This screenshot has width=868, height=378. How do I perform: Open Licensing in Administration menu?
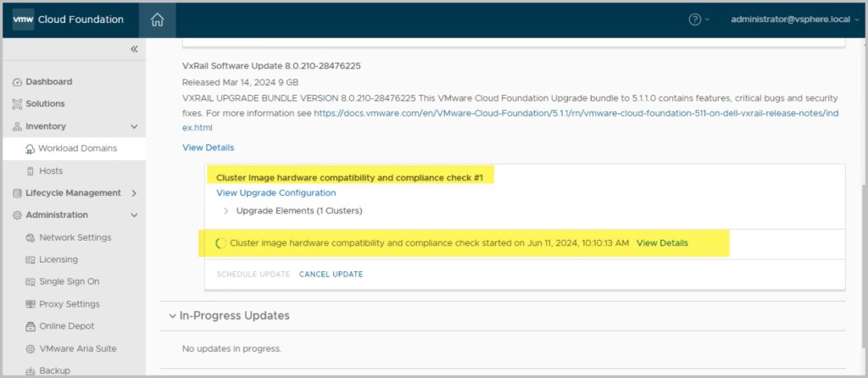point(58,259)
